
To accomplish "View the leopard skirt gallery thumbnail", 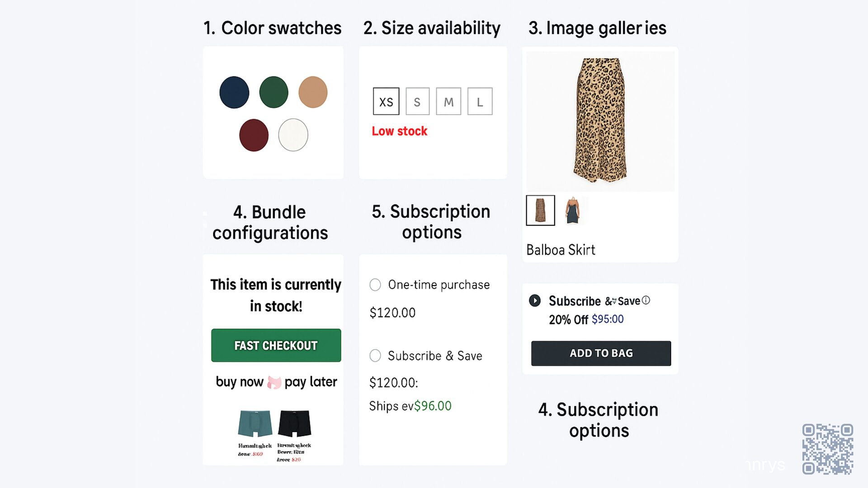I will (x=540, y=211).
